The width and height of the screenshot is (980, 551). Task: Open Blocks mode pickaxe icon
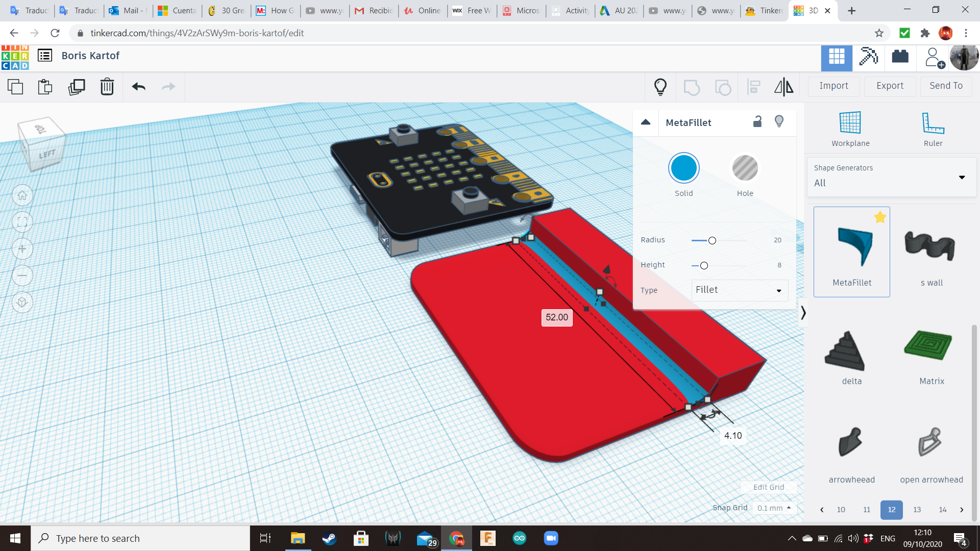coord(868,57)
